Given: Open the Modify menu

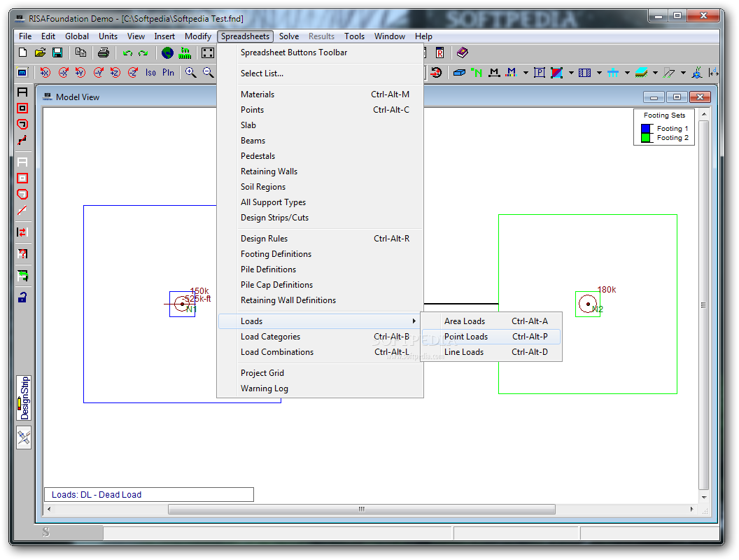Looking at the screenshot, I should click(x=198, y=36).
